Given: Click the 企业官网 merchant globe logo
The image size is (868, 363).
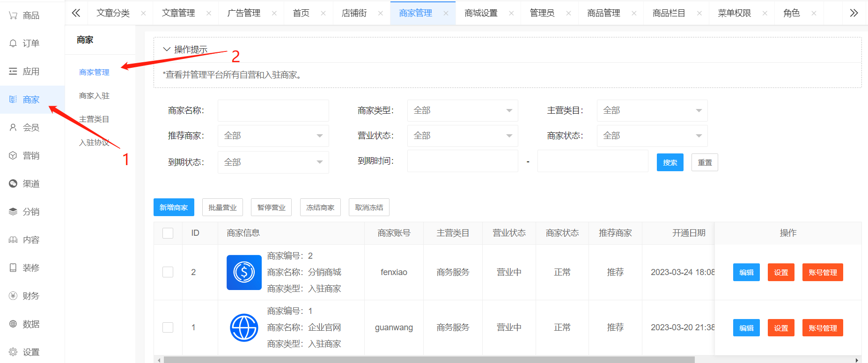Looking at the screenshot, I should (244, 327).
